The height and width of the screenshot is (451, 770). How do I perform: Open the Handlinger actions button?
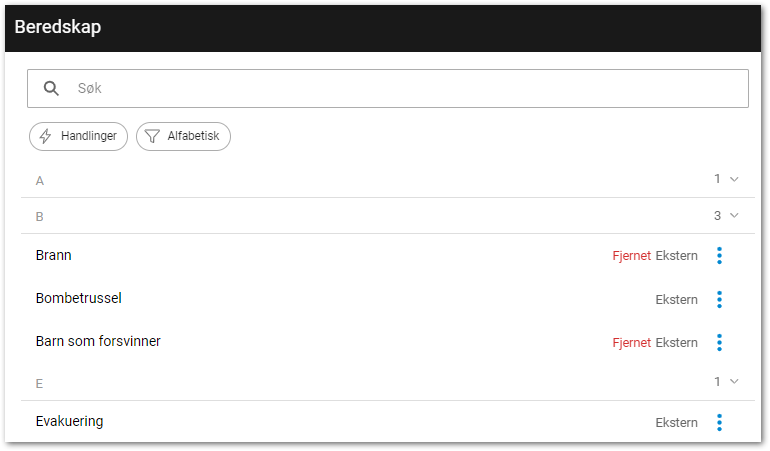click(79, 137)
